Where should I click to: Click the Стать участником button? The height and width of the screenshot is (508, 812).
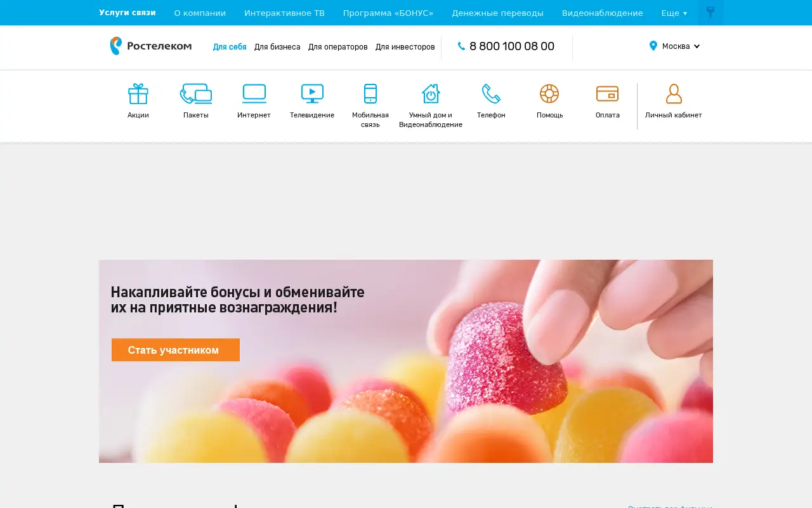tap(176, 350)
